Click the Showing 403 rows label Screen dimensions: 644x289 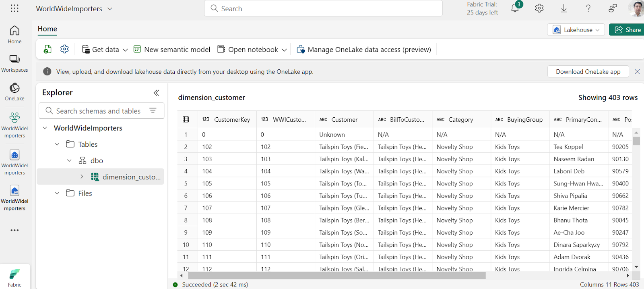point(608,98)
